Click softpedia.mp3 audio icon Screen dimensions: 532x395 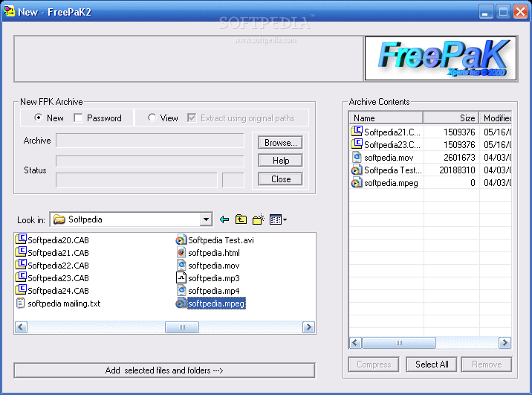pos(181,277)
